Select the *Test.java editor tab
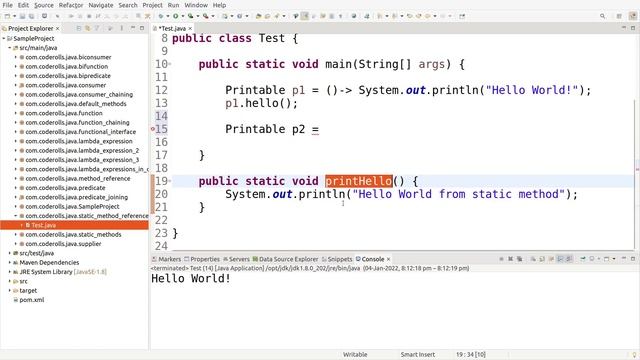 click(172, 29)
